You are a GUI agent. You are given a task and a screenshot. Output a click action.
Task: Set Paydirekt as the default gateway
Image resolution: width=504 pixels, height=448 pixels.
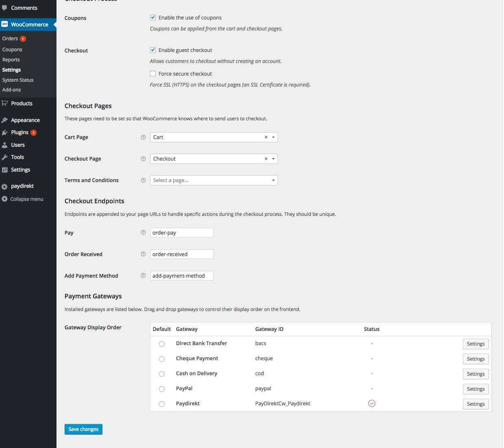point(162,404)
